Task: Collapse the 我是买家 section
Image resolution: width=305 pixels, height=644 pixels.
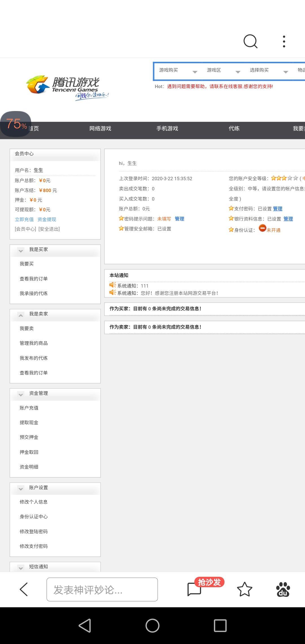Action: point(21,250)
